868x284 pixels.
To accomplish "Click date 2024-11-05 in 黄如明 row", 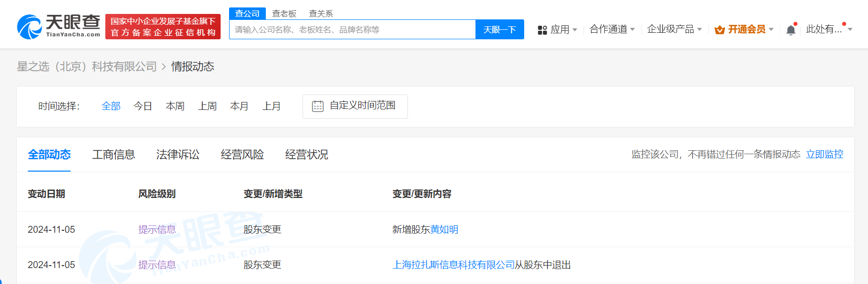I will pos(51,229).
